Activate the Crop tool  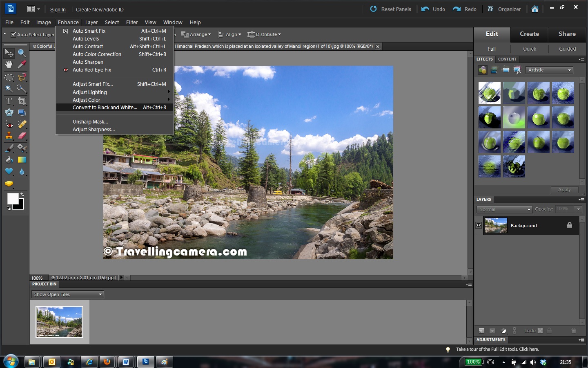point(22,101)
